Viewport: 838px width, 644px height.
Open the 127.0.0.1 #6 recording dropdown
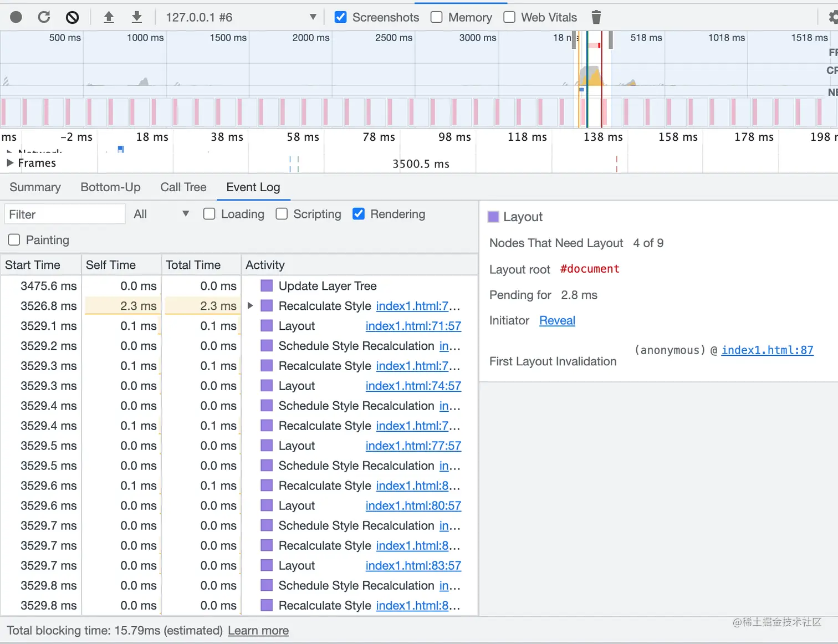point(241,17)
